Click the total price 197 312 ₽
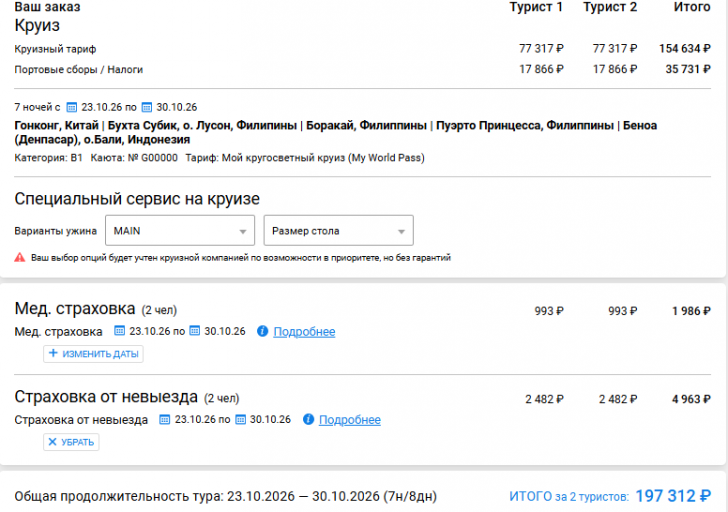The image size is (728, 512). 673,496
